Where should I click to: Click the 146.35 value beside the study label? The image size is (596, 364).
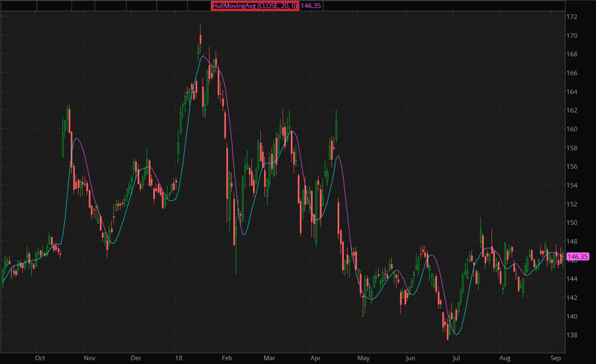click(311, 5)
